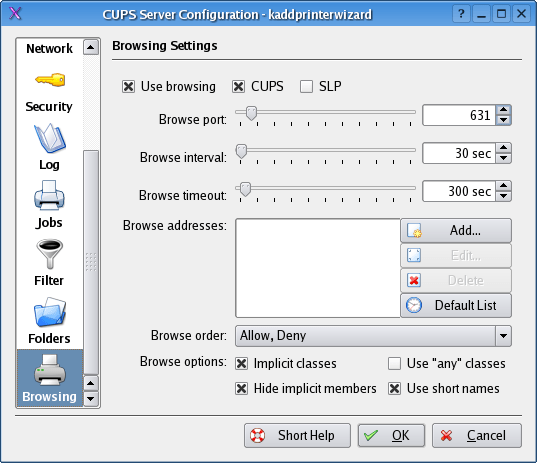Toggle the Implicit classes checkbox
The width and height of the screenshot is (537, 463).
(x=242, y=364)
